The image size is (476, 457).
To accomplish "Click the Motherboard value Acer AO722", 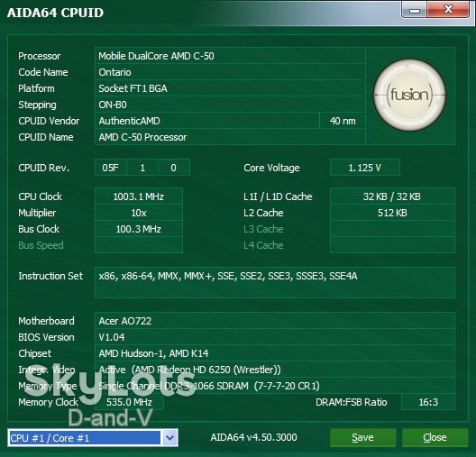I will click(x=275, y=321).
